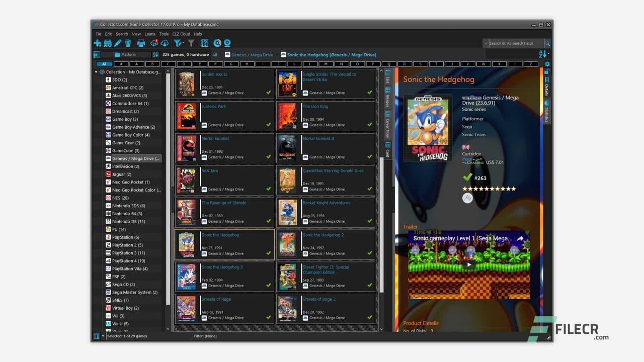Screen dimensions: 644x362
Task: Set the star rating for Sonic the Hedgehog
Action: point(489,189)
